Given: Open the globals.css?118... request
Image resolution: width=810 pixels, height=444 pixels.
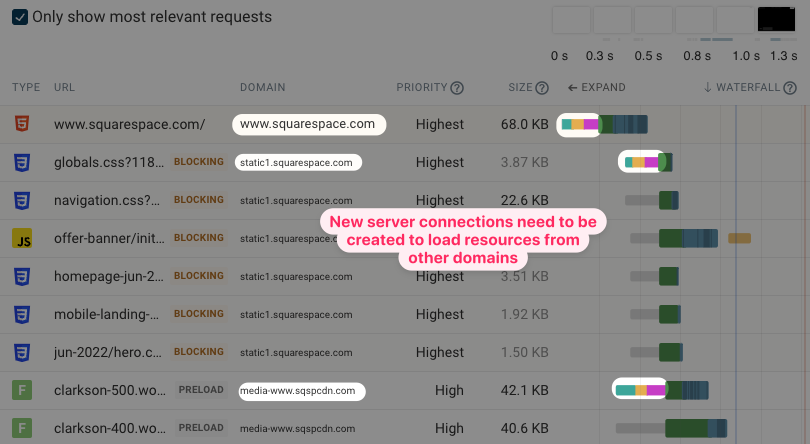Looking at the screenshot, I should pos(108,162).
